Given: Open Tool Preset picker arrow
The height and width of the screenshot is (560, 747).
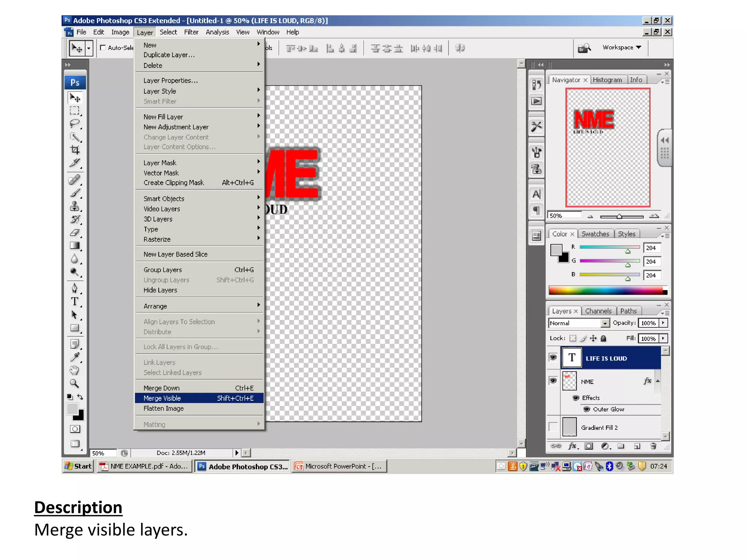Looking at the screenshot, I should tap(89, 48).
